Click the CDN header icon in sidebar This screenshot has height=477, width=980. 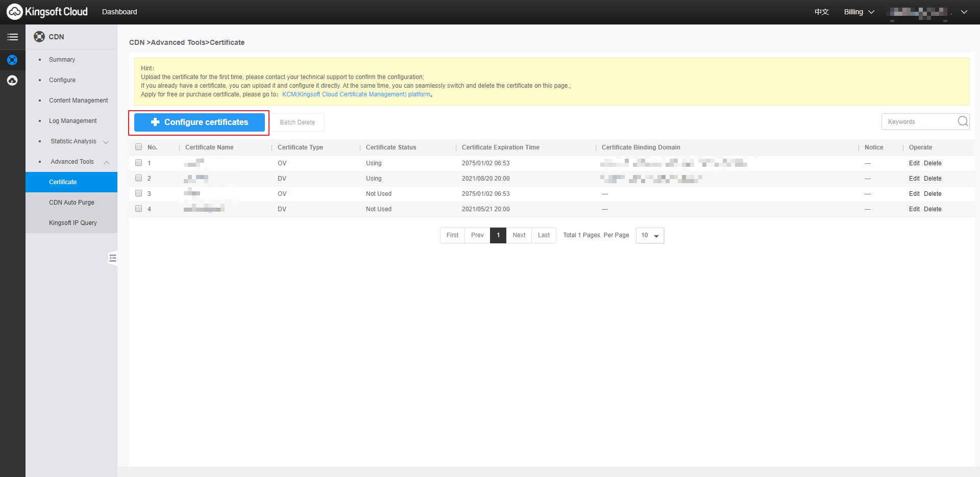coord(39,37)
